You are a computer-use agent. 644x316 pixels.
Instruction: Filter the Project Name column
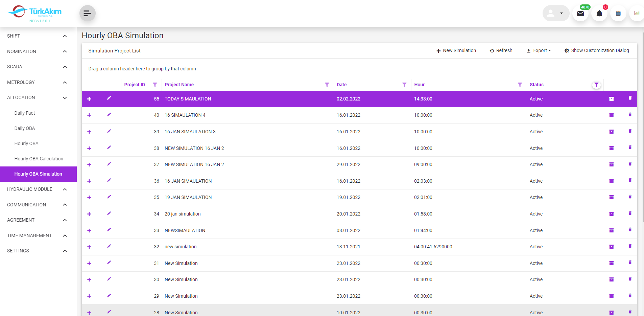pyautogui.click(x=327, y=85)
